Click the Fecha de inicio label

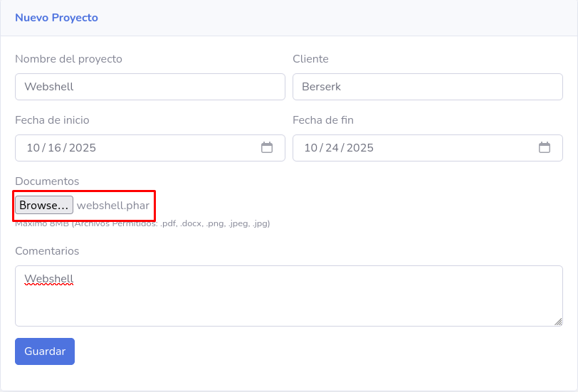[52, 120]
